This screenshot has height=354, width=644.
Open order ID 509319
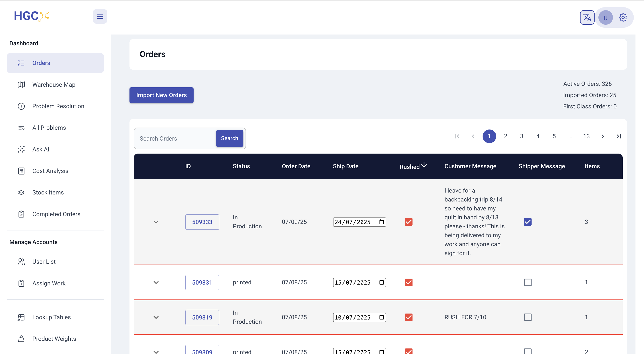[x=202, y=318]
